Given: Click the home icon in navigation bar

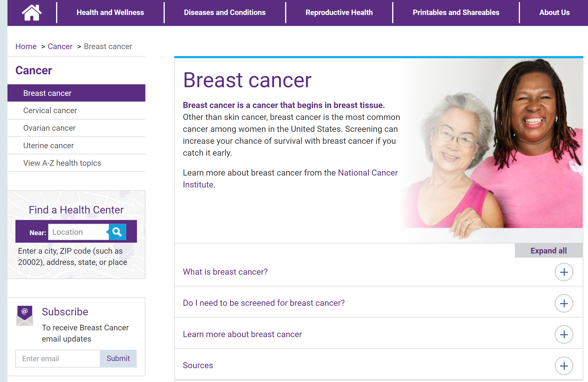Looking at the screenshot, I should pos(32,12).
